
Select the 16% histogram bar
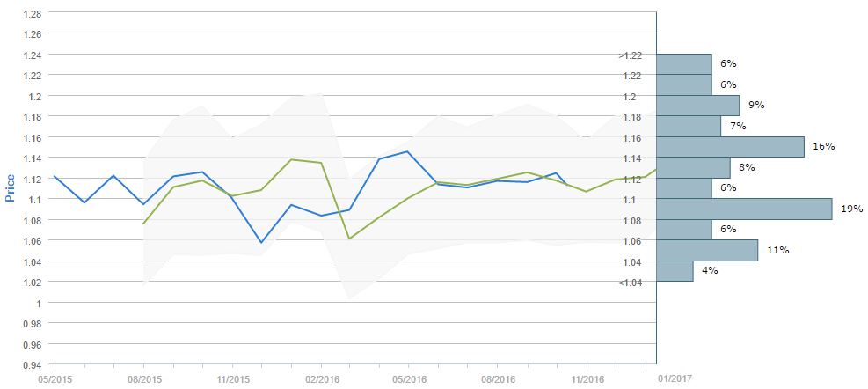coord(731,147)
